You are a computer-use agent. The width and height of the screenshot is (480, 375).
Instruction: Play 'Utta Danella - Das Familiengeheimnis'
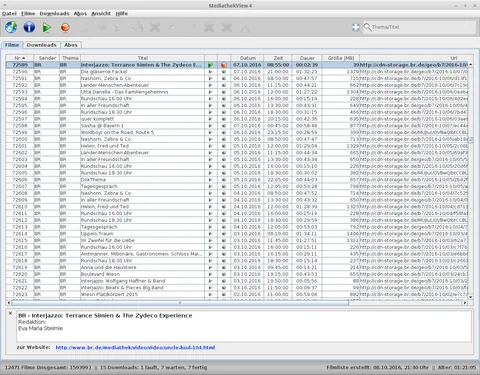pyautogui.click(x=211, y=92)
